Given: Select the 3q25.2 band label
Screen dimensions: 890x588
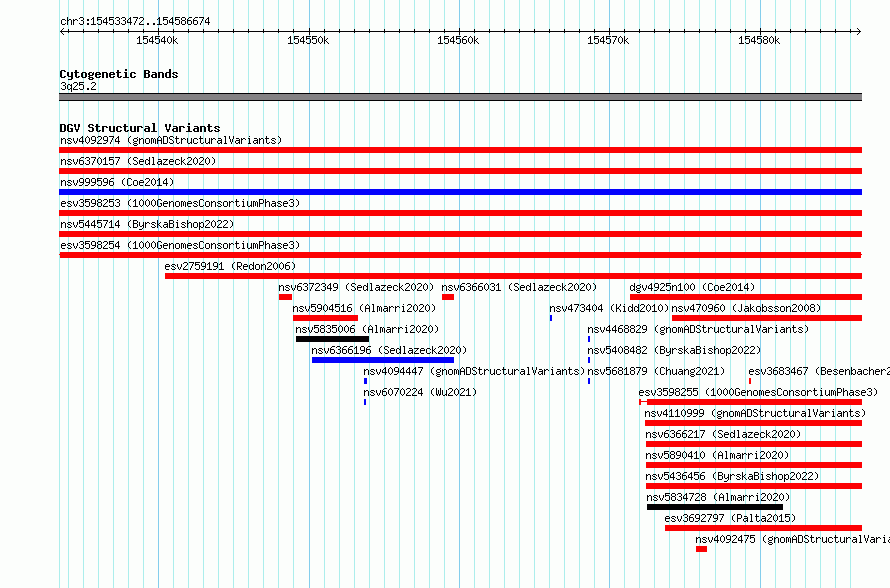Looking at the screenshot, I should click(78, 86).
